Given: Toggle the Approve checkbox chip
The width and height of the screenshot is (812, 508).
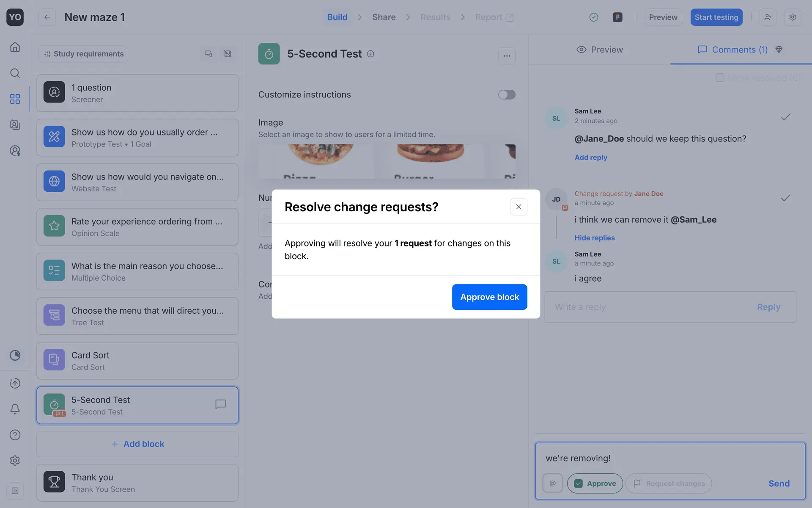Looking at the screenshot, I should pyautogui.click(x=595, y=483).
